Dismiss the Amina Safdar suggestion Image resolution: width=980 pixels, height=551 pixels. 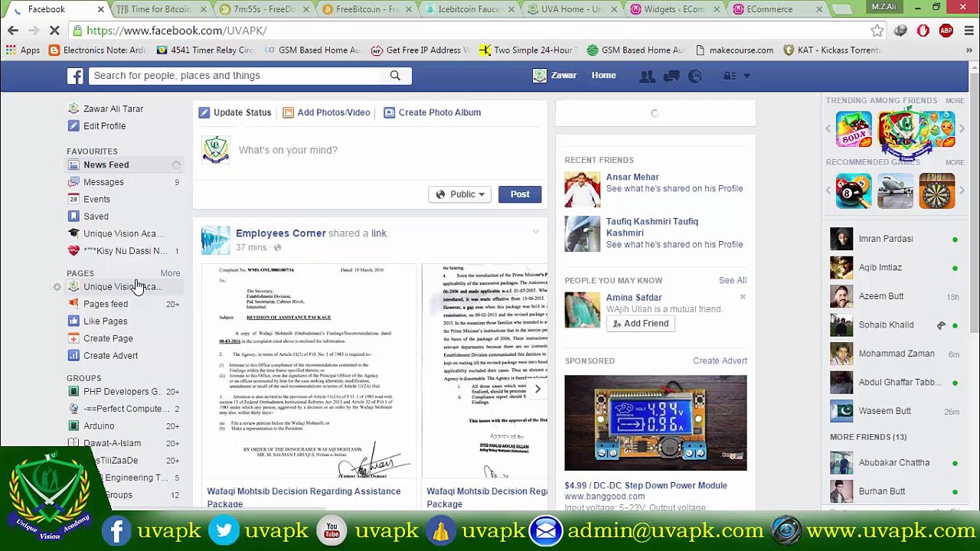coord(743,297)
